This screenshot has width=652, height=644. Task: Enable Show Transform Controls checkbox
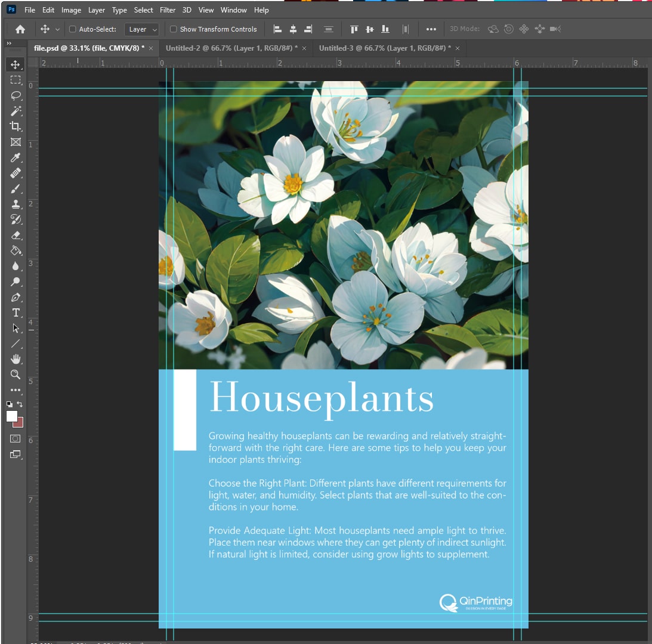tap(174, 29)
